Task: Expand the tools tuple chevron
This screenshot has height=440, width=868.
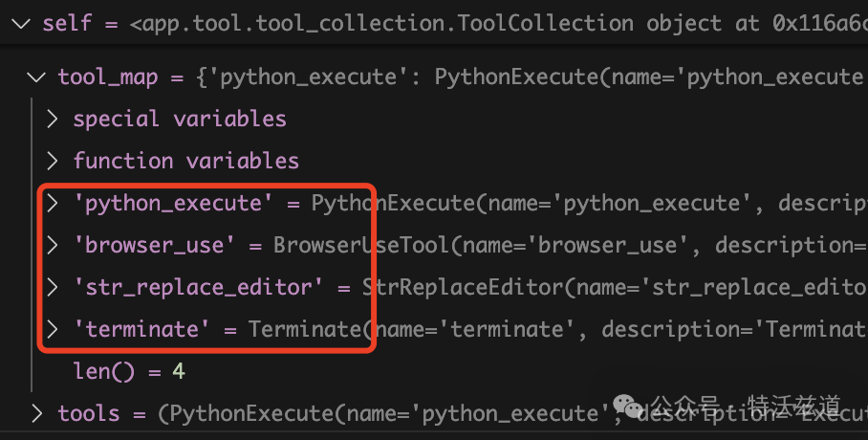Action: [x=36, y=413]
